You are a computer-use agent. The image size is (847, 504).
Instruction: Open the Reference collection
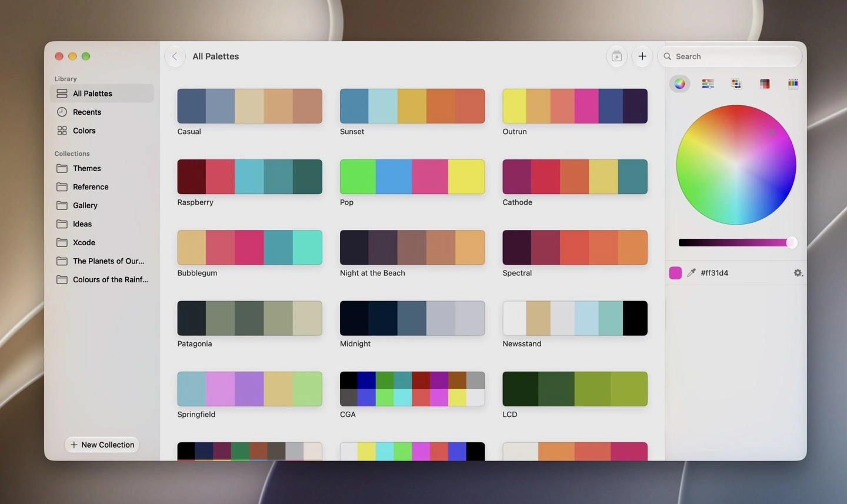pyautogui.click(x=102, y=187)
